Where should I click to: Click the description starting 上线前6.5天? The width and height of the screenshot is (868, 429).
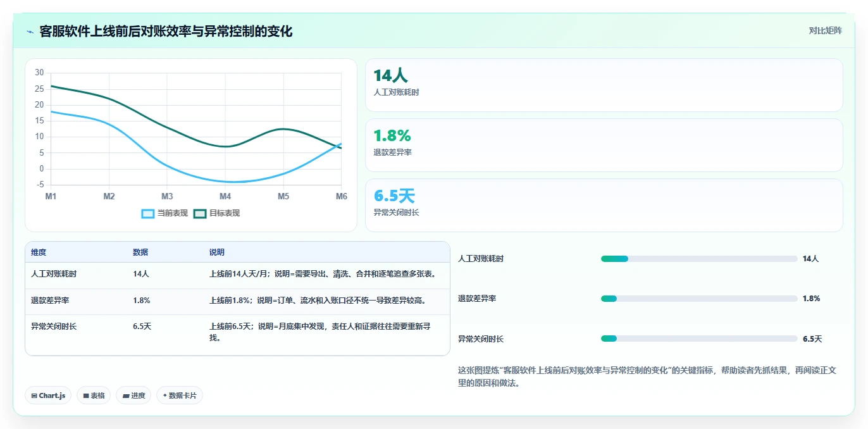[x=320, y=332]
